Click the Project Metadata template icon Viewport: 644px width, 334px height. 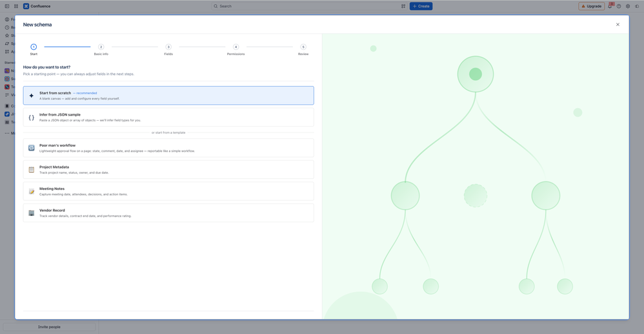click(x=31, y=169)
